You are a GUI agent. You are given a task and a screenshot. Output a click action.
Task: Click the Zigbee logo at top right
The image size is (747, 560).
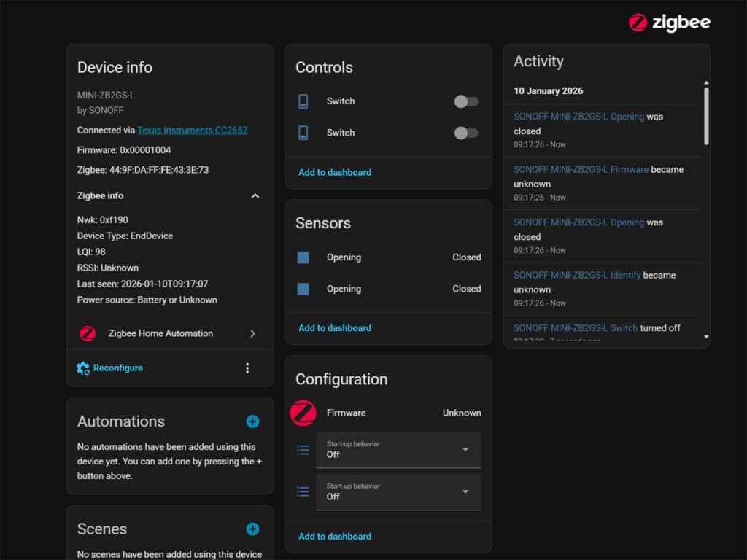point(669,23)
